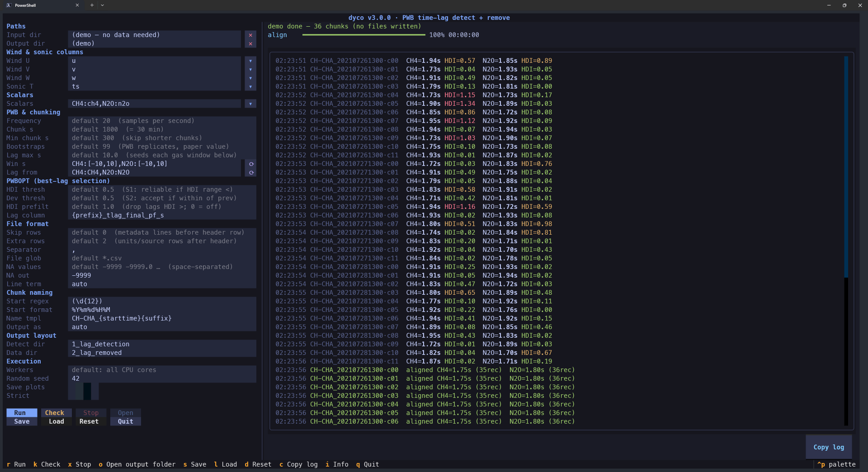The image size is (868, 472).
Task: Click the align progress bar
Action: pos(364,35)
